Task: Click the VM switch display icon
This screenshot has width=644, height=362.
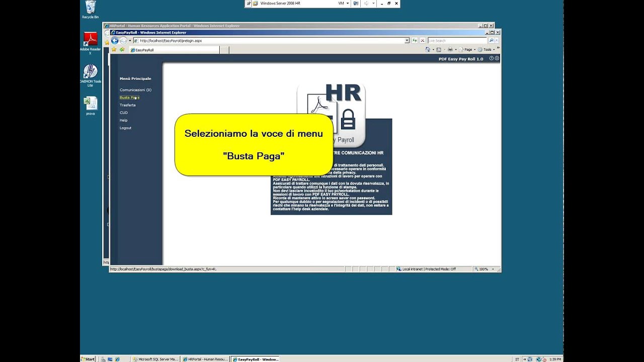Action: pos(356,3)
